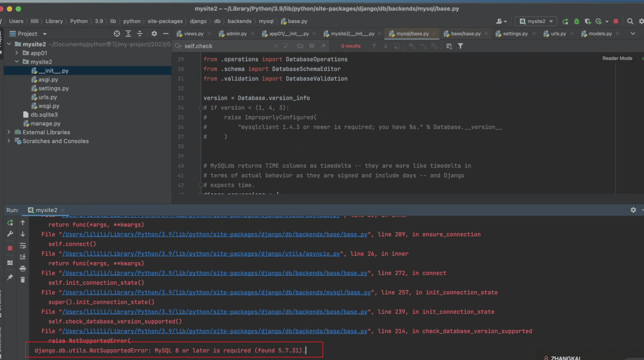Open base.py line 214 traceback link
Screen dimensions: 644x360
coord(215,331)
